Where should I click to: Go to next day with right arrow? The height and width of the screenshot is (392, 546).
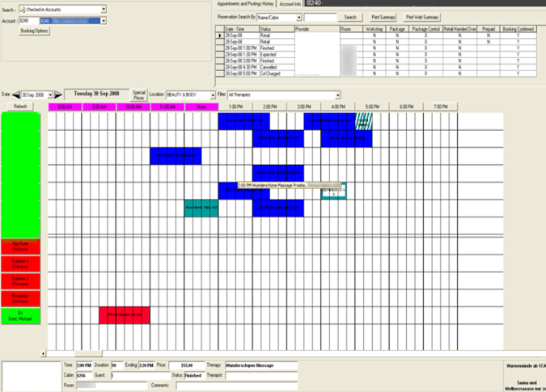58,95
